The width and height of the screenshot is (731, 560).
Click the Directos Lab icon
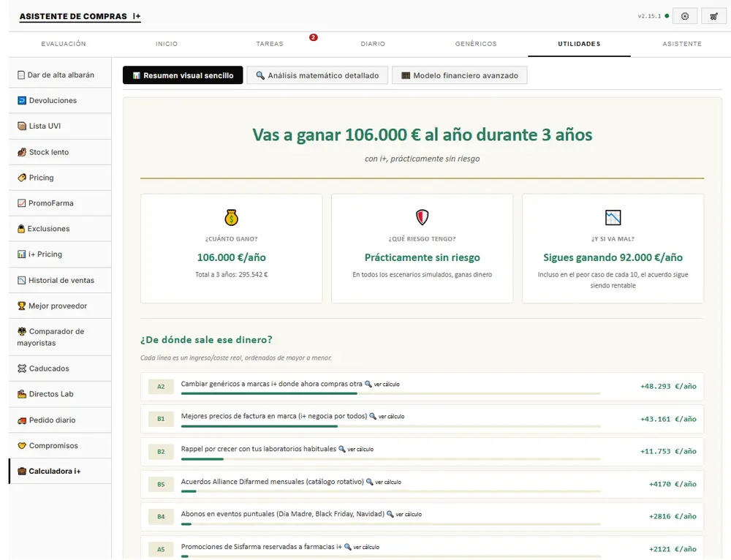click(22, 394)
